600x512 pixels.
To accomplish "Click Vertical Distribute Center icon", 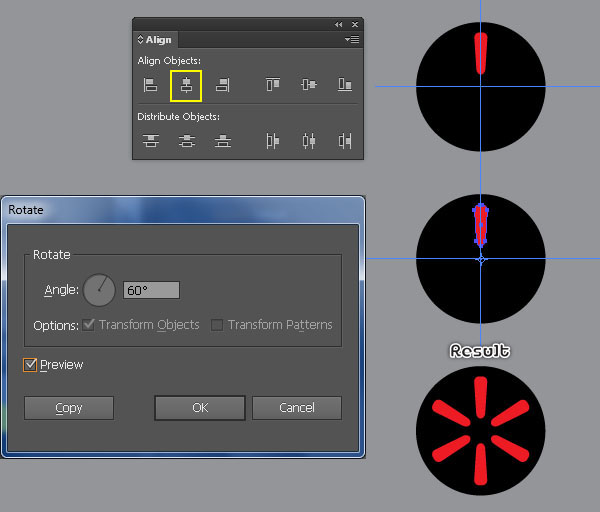I will [187, 141].
